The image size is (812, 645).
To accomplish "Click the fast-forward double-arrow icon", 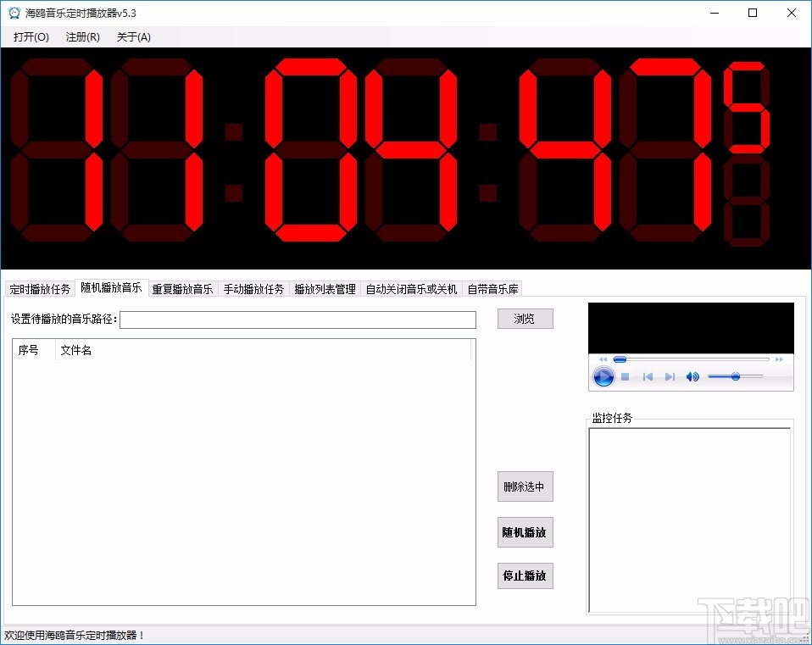I will click(778, 359).
